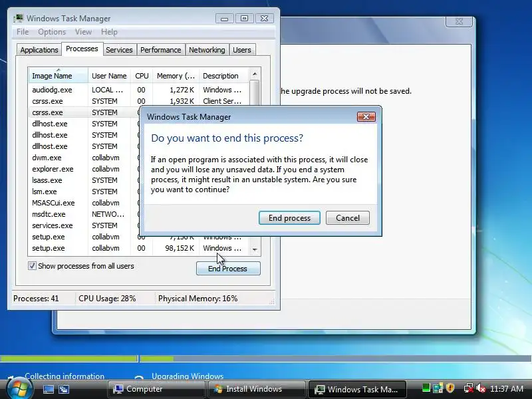Sort by Image Name column header
This screenshot has width=532, height=399.
click(x=58, y=76)
